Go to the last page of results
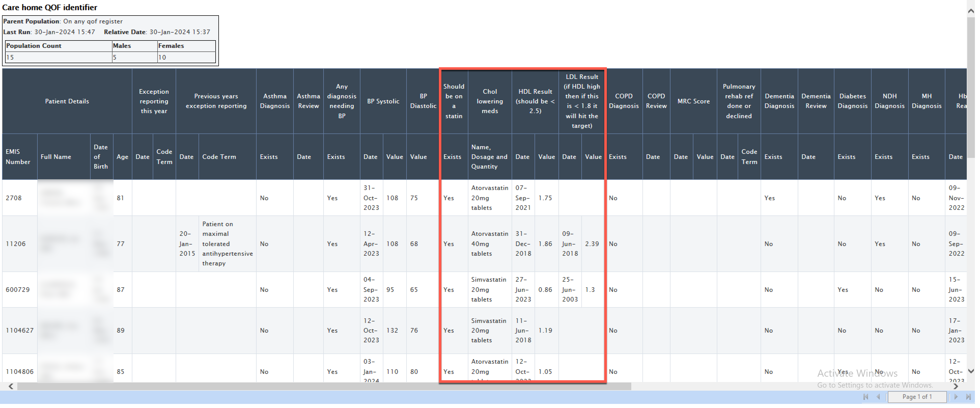980x408 pixels. coord(969,397)
